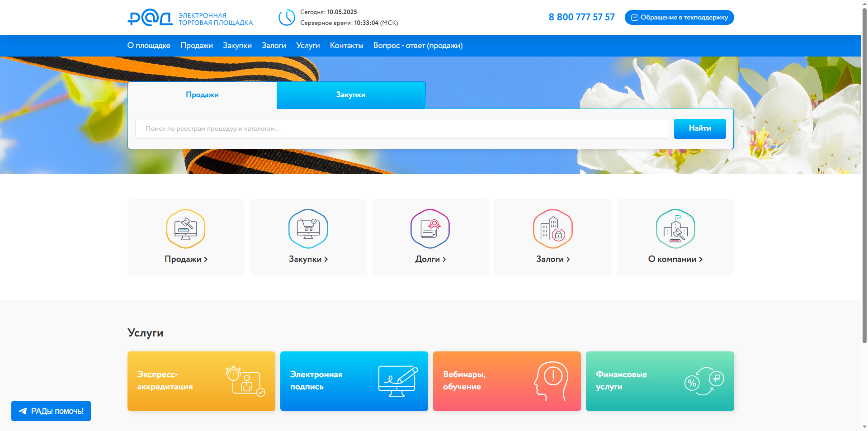Click phone number 8 800 777 57 57
Screen dimensions: 868x431
click(x=582, y=17)
